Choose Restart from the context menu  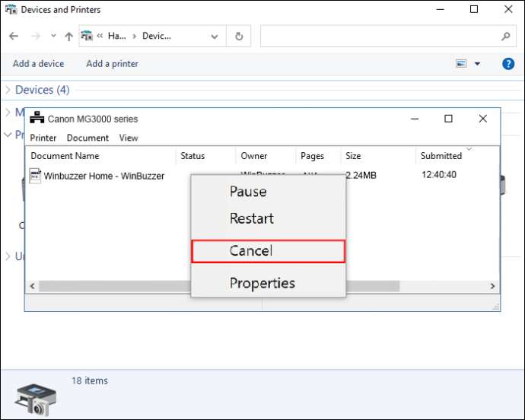(x=268, y=218)
